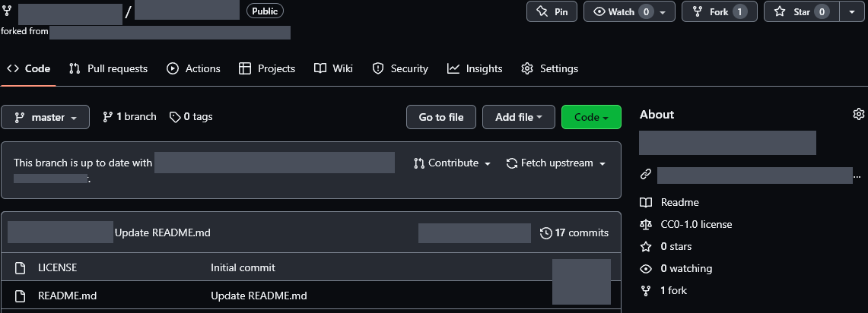Image resolution: width=868 pixels, height=313 pixels.
Task: Expand the Fetch upstream menu
Action: point(555,163)
